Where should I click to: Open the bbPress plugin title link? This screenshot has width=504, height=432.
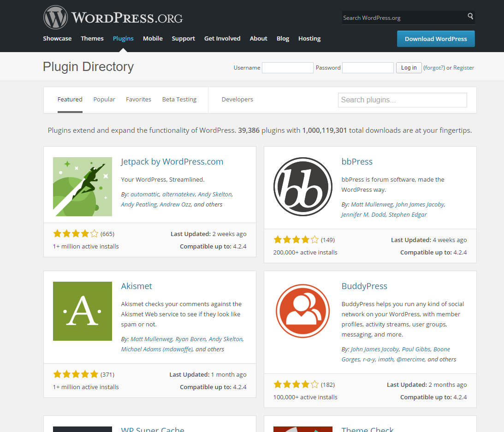357,162
